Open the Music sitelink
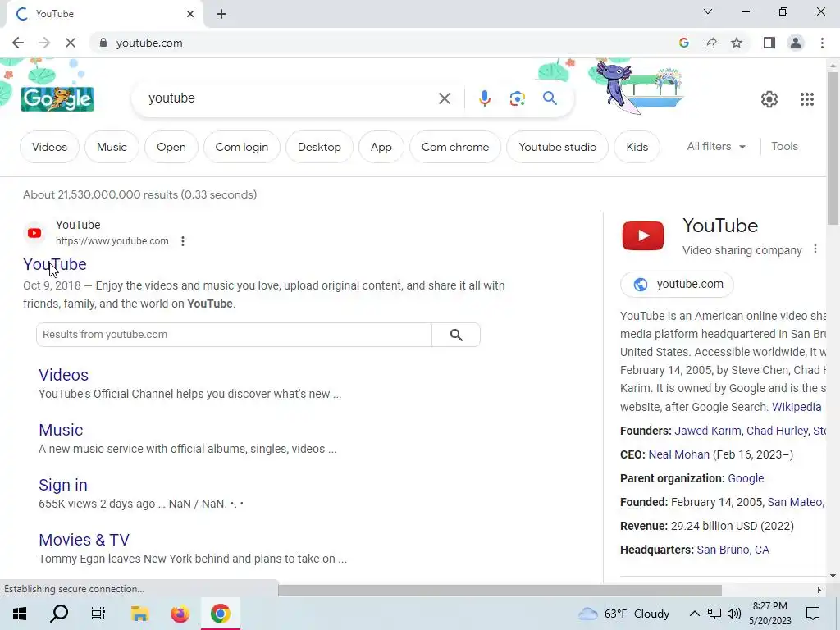The height and width of the screenshot is (630, 840). pos(61,430)
